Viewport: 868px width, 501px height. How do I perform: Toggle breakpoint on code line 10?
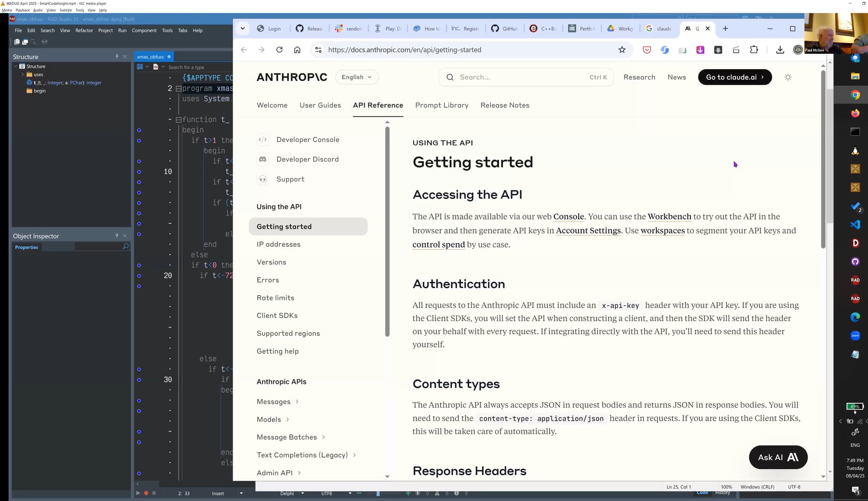tap(139, 171)
